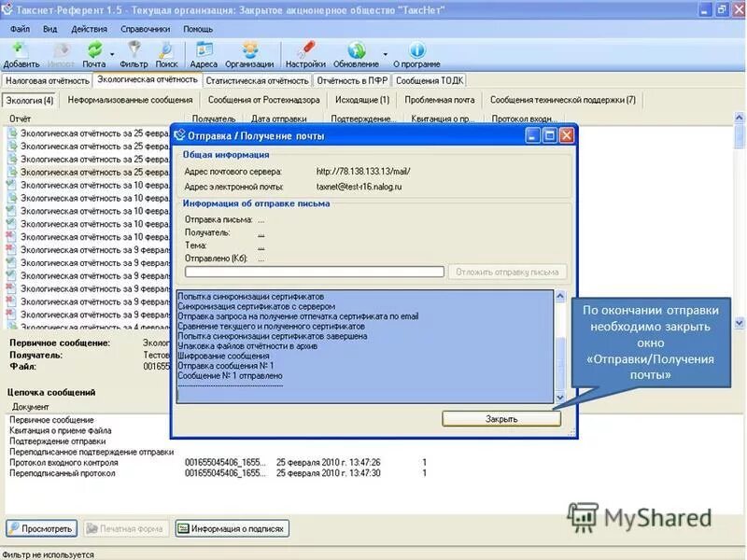This screenshot has height=560, width=747.
Task: Switch to Отчётность в ПФР tab
Action: pyautogui.click(x=352, y=80)
